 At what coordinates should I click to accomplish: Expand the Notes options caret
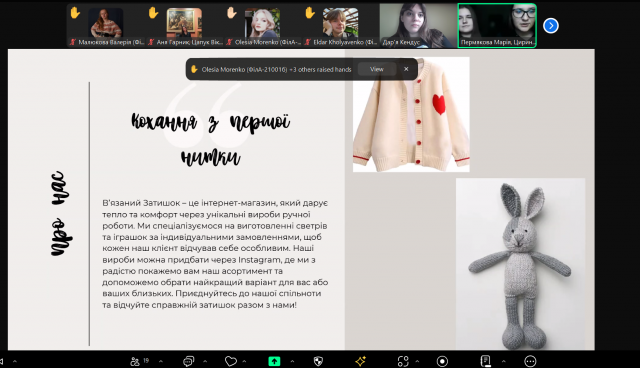coord(503,361)
